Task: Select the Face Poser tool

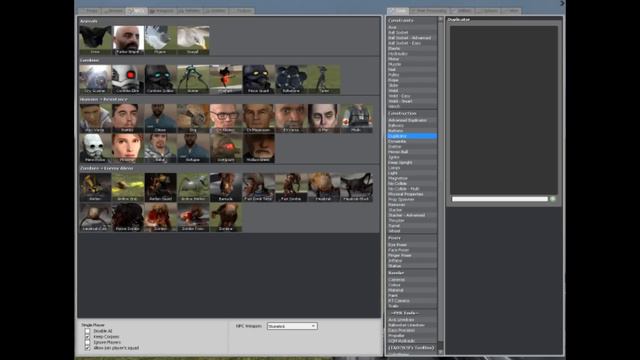Action: (x=411, y=250)
